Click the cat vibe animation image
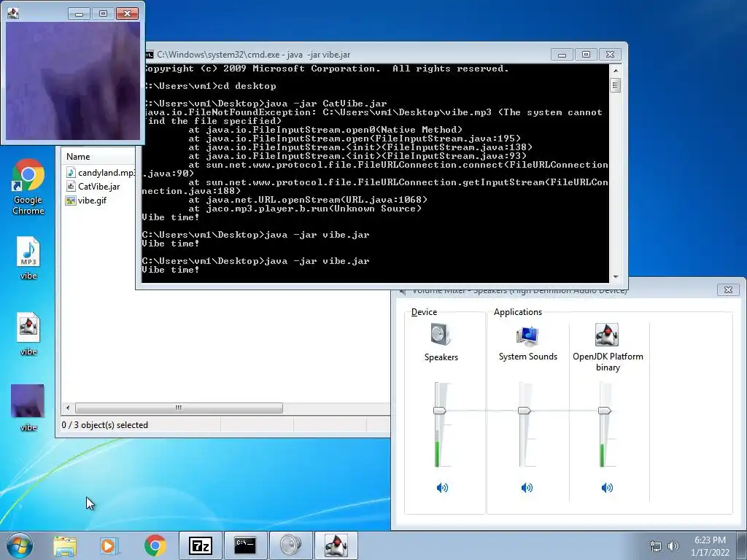This screenshot has width=747, height=560. (73, 81)
